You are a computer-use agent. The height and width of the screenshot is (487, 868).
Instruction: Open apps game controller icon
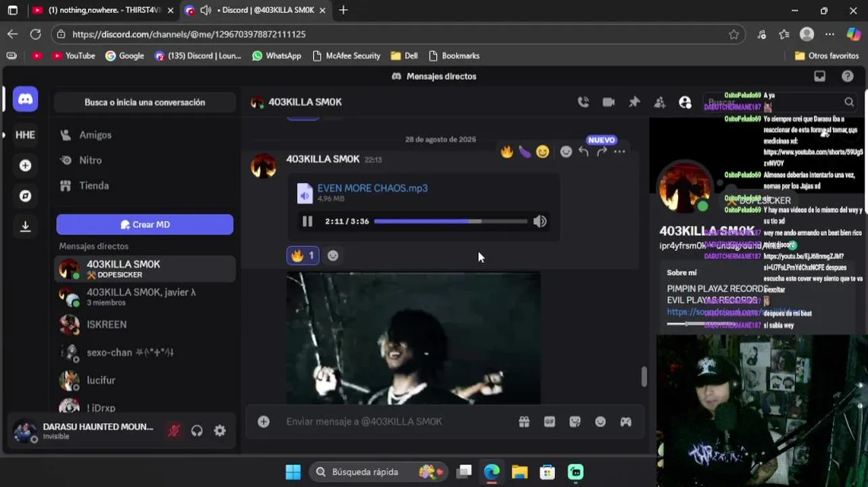point(626,421)
